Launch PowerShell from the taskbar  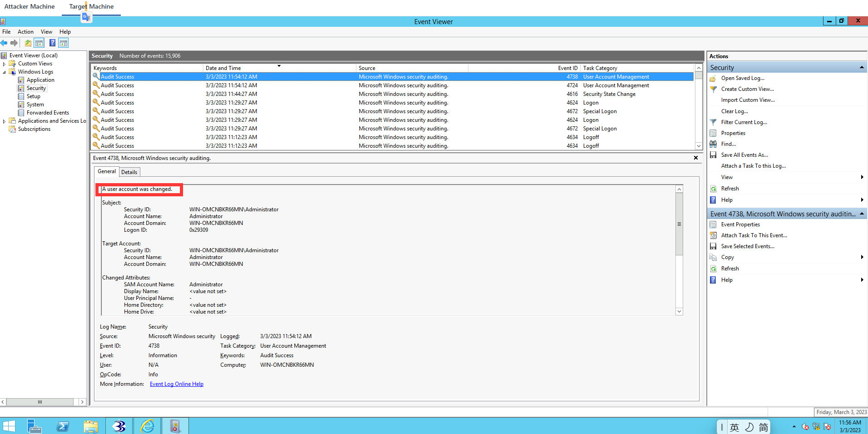(x=63, y=426)
